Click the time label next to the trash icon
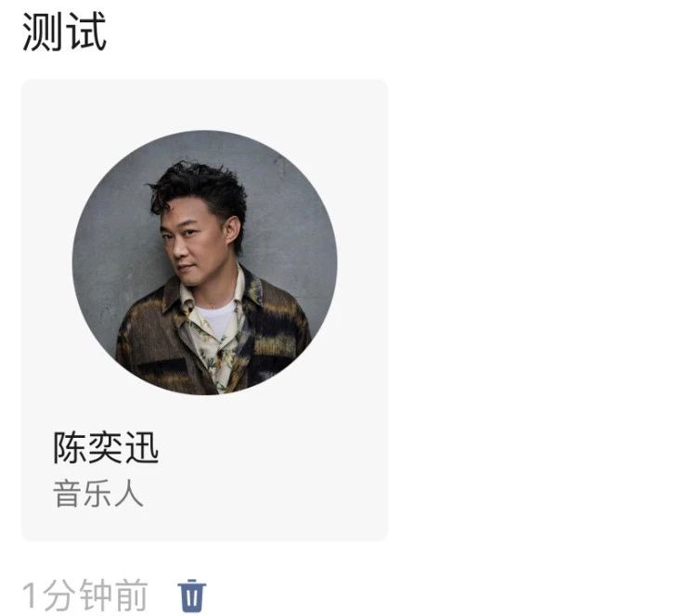673x616 pixels. (85, 596)
